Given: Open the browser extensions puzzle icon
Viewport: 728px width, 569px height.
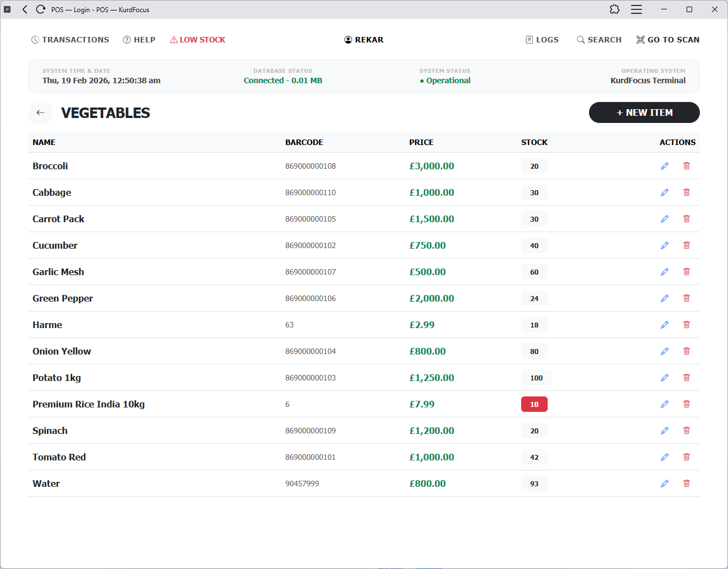Looking at the screenshot, I should click(x=614, y=9).
